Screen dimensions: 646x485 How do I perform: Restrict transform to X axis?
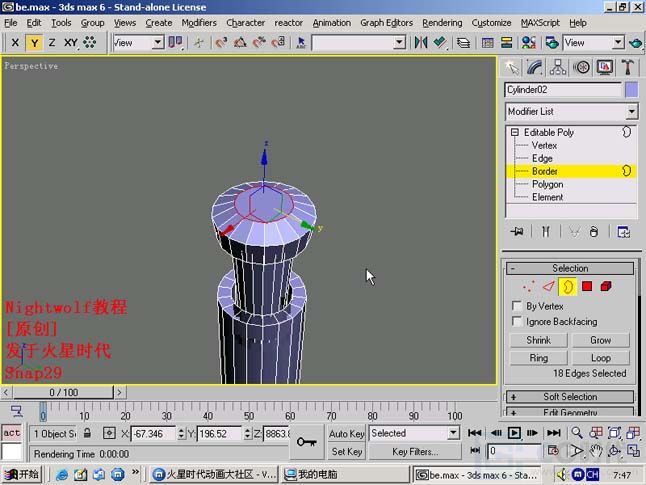15,42
